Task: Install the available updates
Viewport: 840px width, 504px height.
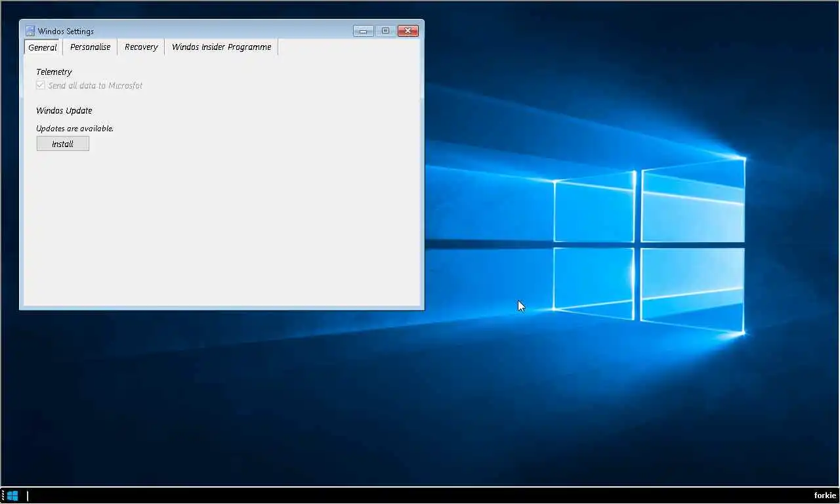Action: (63, 144)
